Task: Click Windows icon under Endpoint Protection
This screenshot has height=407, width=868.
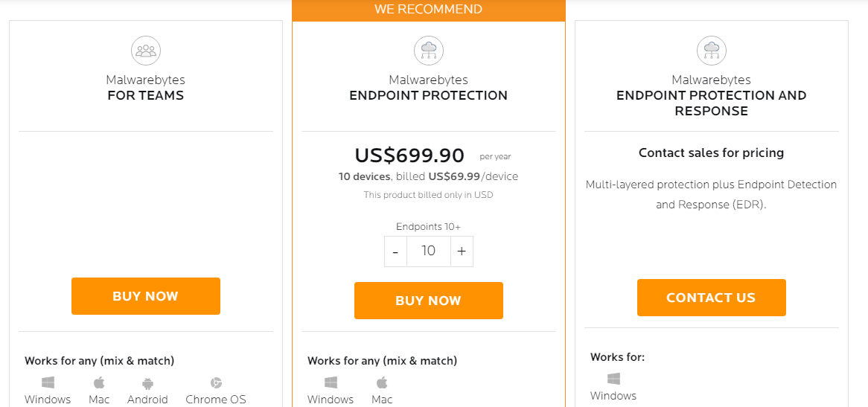Action: click(x=331, y=382)
